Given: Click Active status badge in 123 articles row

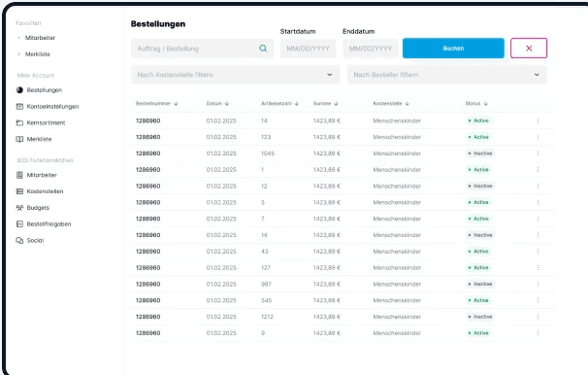Looking at the screenshot, I should pos(478,137).
